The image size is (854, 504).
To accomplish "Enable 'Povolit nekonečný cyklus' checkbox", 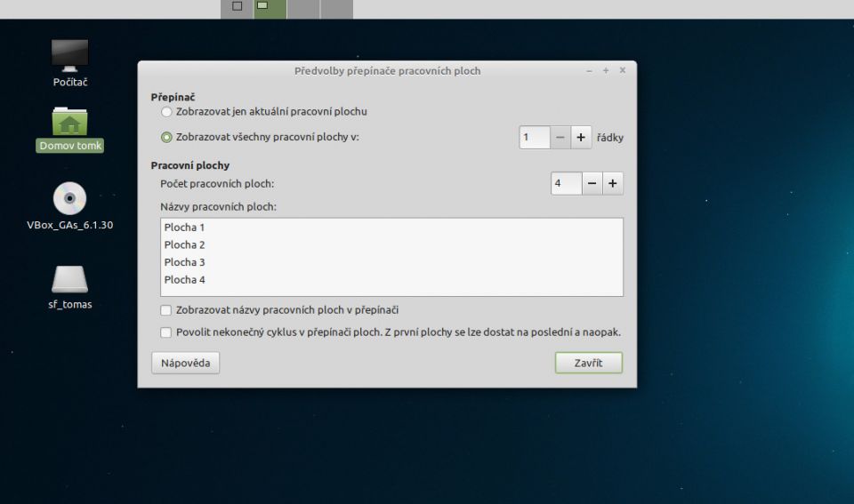I will [x=166, y=332].
